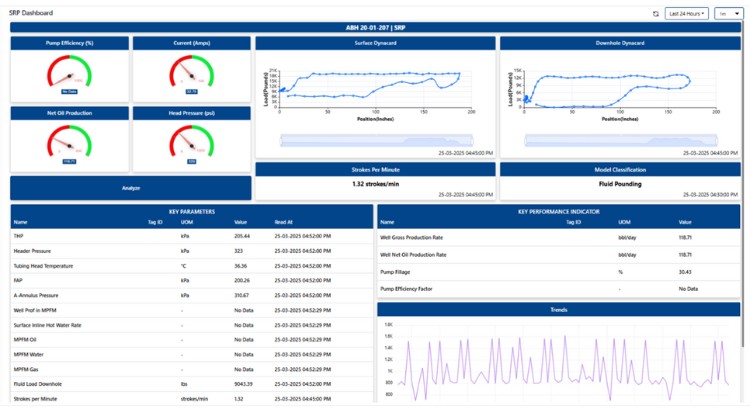
Task: Click the Read At column header
Action: (286, 222)
